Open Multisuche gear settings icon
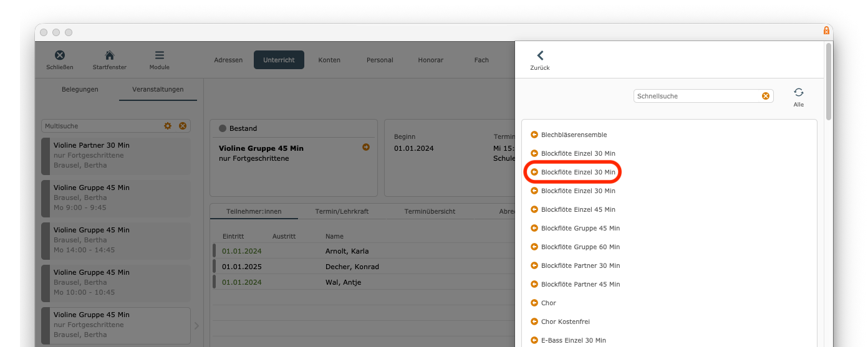Image resolution: width=868 pixels, height=347 pixels. click(168, 126)
